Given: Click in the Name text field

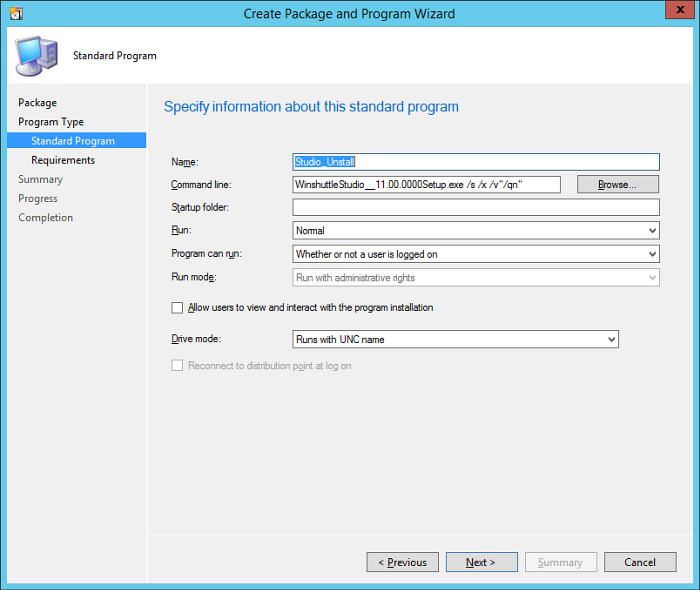Looking at the screenshot, I should pos(475,162).
